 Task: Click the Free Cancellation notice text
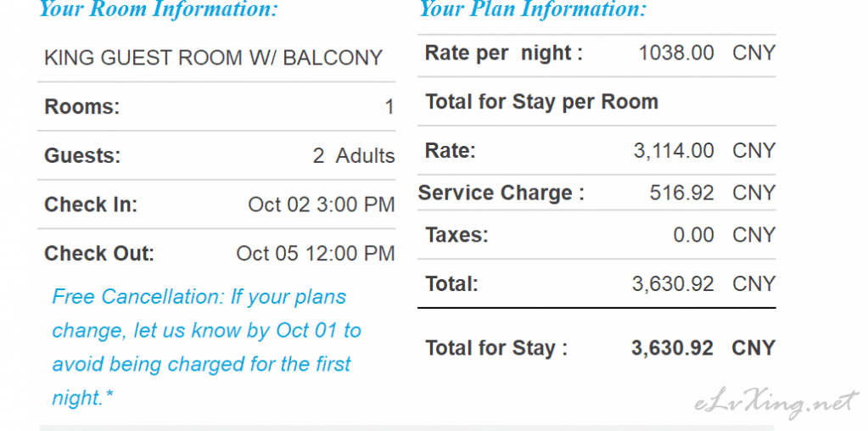click(x=206, y=347)
